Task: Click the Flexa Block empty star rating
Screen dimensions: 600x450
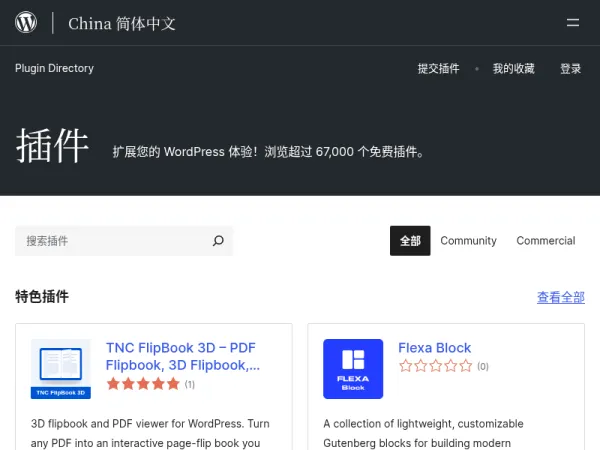Action: tap(435, 366)
